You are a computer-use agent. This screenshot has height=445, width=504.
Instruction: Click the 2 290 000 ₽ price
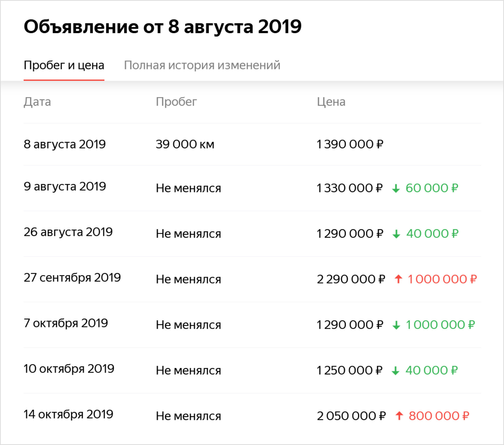[x=351, y=279]
